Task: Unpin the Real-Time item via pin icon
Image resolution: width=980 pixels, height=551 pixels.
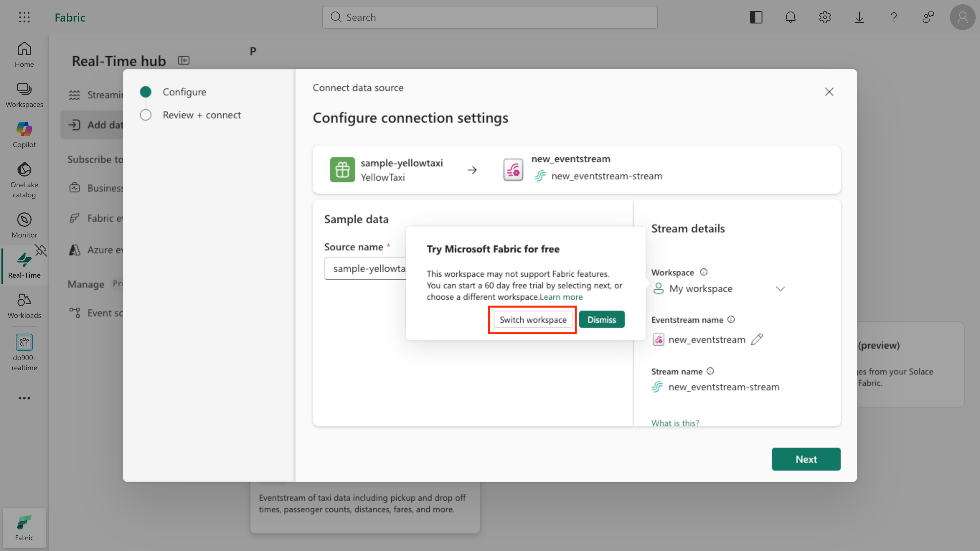Action: [x=41, y=250]
